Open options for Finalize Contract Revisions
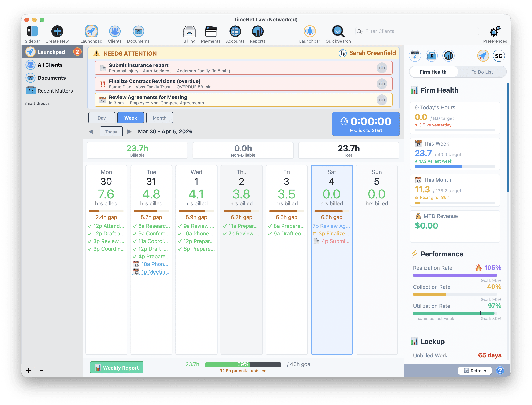Viewport: 532px width, 405px height. (x=382, y=84)
